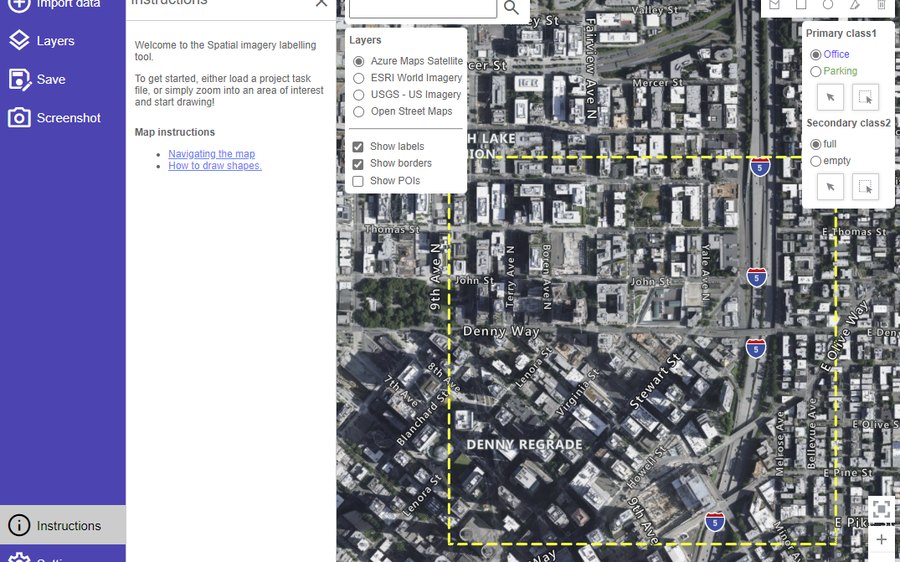
Task: Click the 'Stewart St' map label
Action: tap(655, 382)
